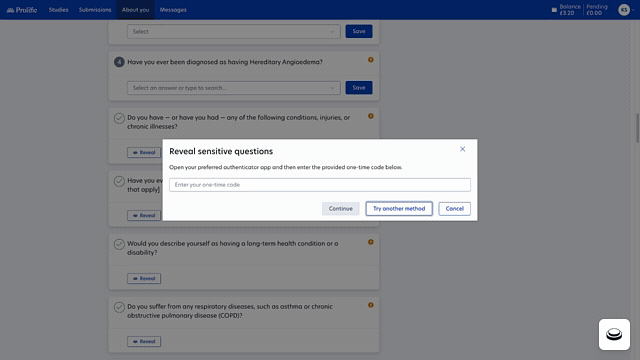Click the info icon beside Hereditary Angioedema question
Screen dimensions: 640x360
point(371,60)
